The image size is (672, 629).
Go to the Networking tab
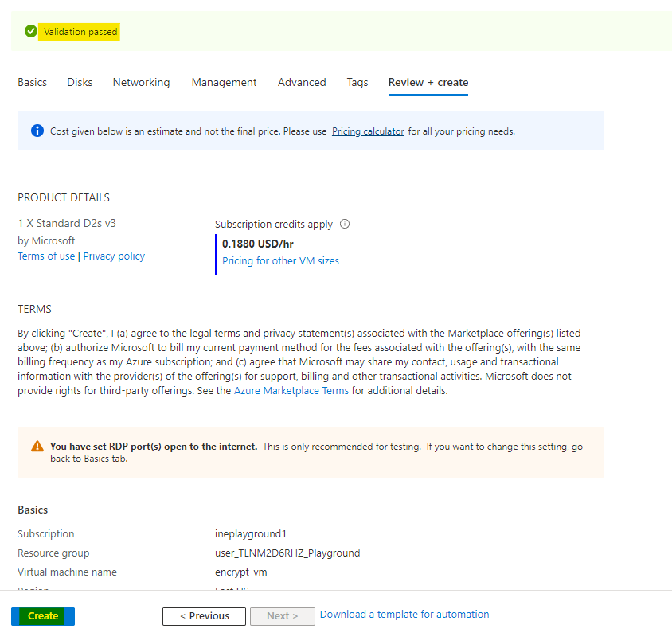pyautogui.click(x=141, y=82)
